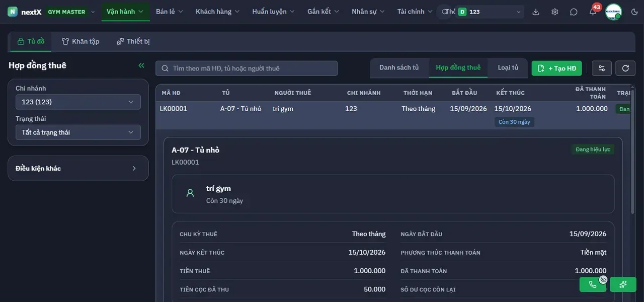
Task: Click the renter person icon beside trí gym
Action: [190, 193]
